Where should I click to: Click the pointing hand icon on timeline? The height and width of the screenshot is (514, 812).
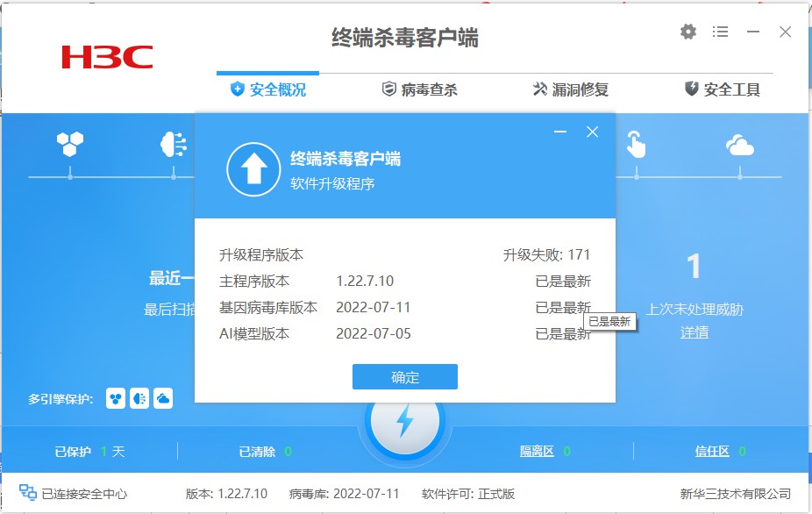tap(636, 144)
